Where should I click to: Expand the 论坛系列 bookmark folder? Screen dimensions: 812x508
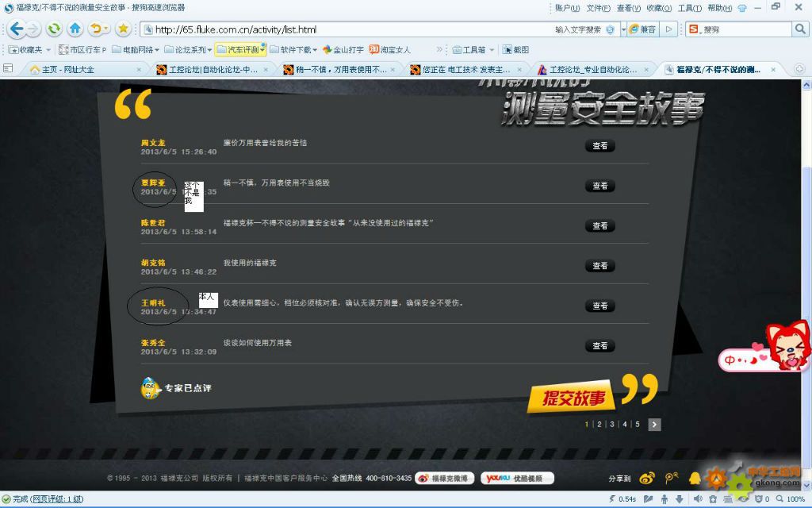click(188, 50)
